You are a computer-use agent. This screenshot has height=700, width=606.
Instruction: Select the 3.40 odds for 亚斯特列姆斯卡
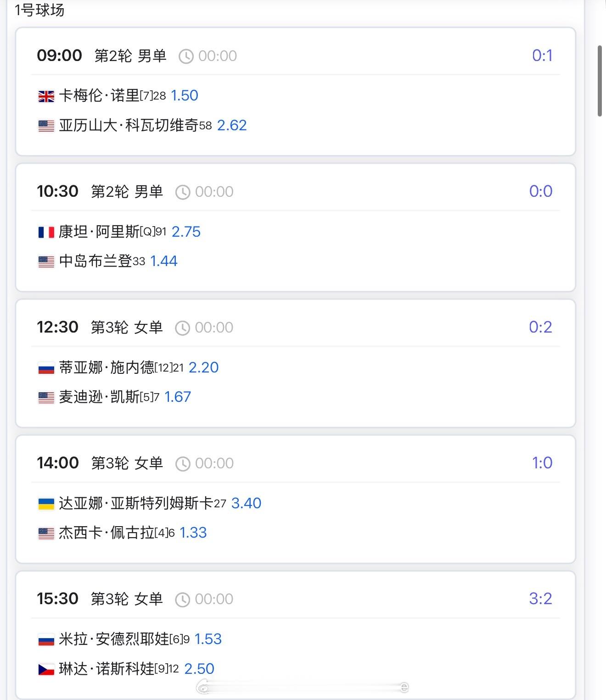pyautogui.click(x=246, y=503)
